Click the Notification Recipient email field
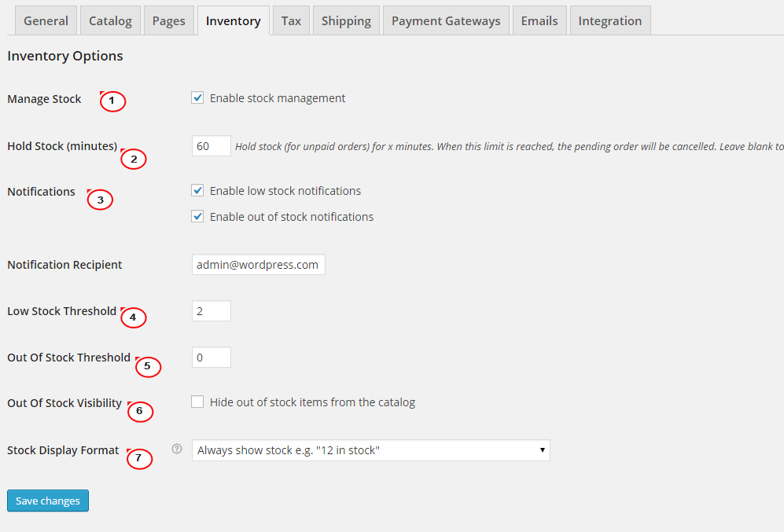Viewport: 784px width, 532px height. pyautogui.click(x=258, y=264)
